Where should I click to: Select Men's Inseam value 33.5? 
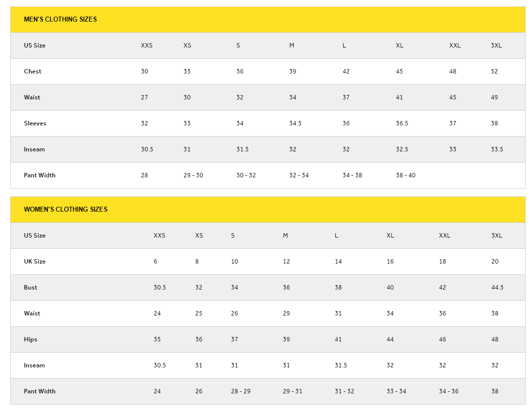497,149
